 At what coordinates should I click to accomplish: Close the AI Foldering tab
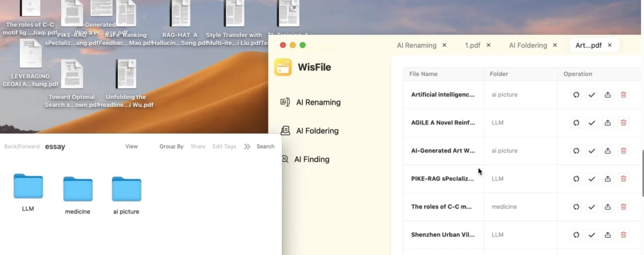click(x=555, y=45)
